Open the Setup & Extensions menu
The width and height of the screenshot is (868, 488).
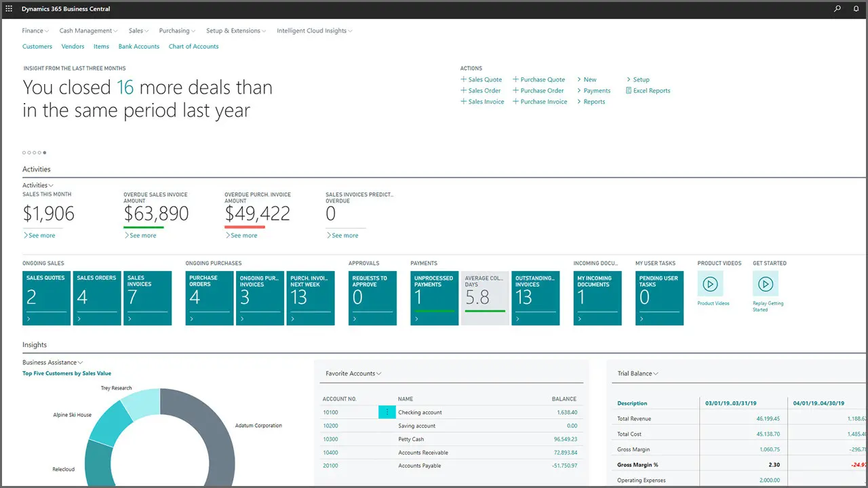click(236, 30)
